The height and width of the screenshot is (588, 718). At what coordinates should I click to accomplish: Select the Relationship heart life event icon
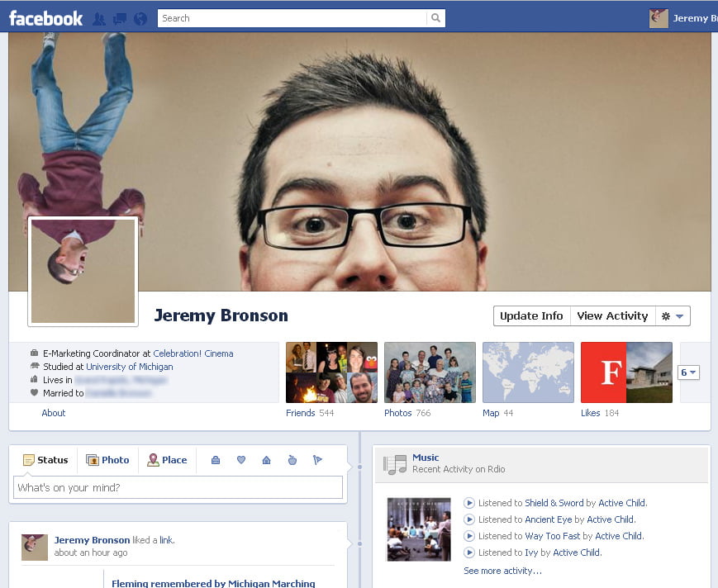pyautogui.click(x=241, y=460)
